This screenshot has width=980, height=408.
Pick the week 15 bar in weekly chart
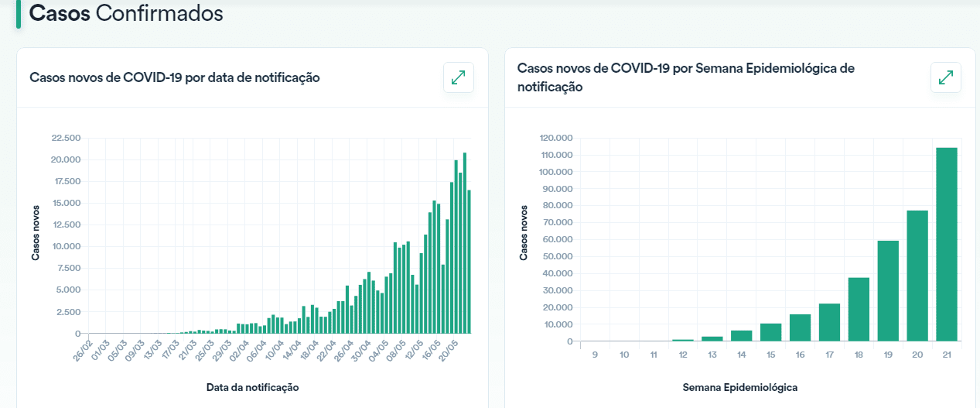[x=771, y=332]
